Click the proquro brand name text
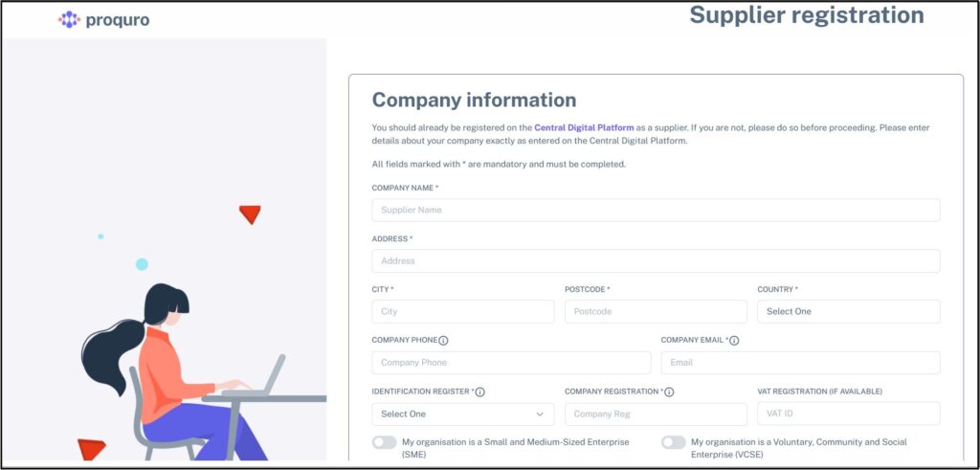This screenshot has width=980, height=470. (117, 20)
